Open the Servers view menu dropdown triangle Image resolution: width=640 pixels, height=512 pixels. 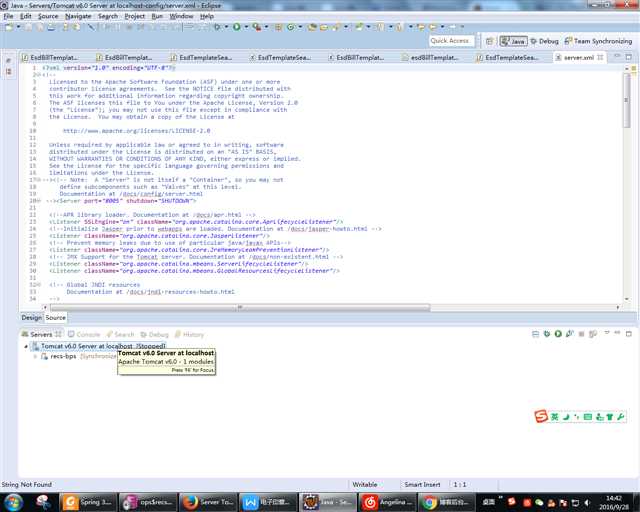(x=607, y=333)
